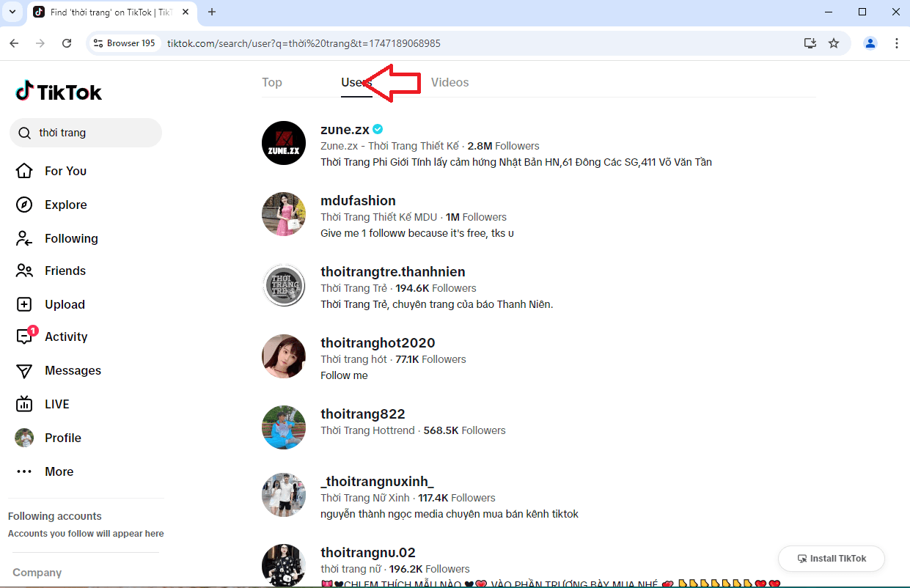Expand the browser tab search dropdown
Screen dimensions: 910x588
click(x=12, y=12)
